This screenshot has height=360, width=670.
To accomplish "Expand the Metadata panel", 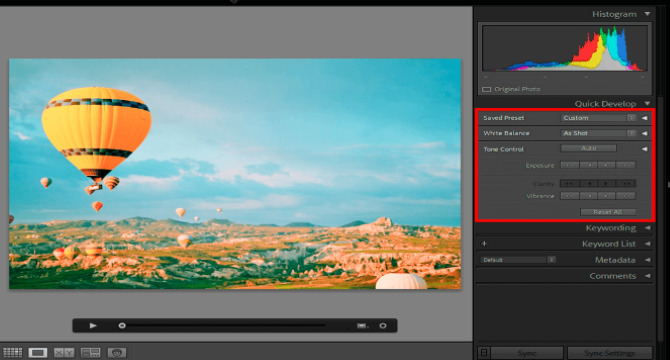I will pyautogui.click(x=648, y=260).
